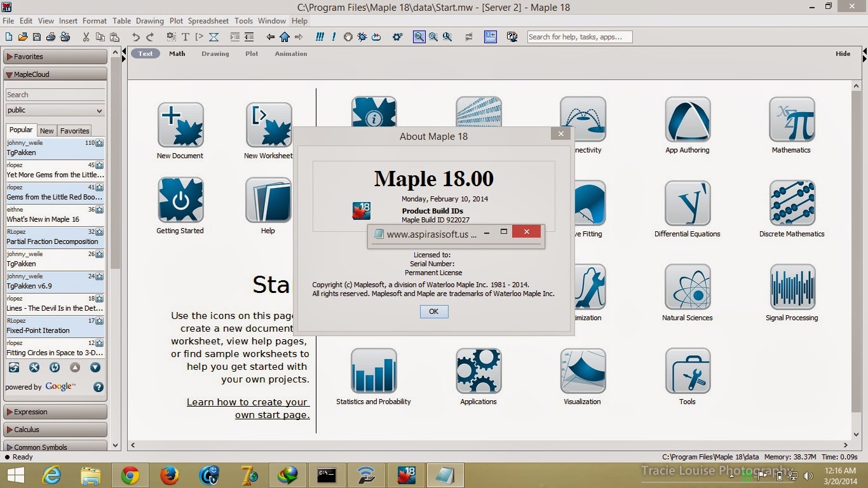Open the Window menu
The height and width of the screenshot is (488, 868).
[272, 21]
